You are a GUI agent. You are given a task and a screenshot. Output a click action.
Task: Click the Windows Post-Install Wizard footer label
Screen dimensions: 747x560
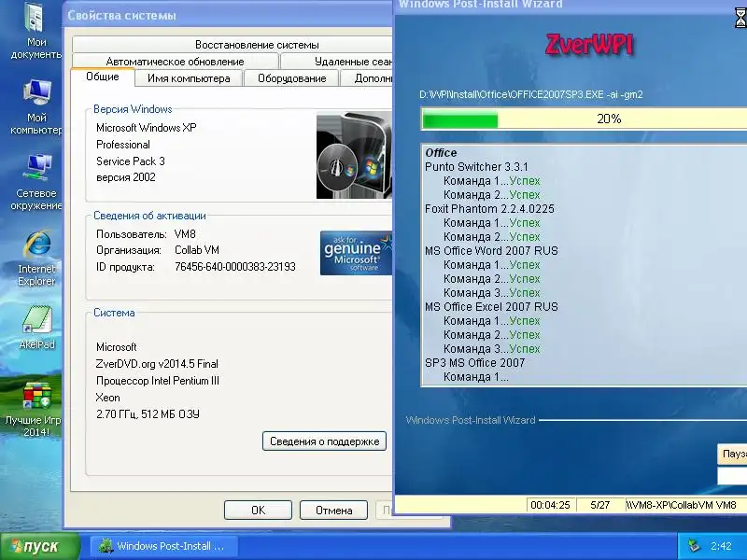coord(471,420)
